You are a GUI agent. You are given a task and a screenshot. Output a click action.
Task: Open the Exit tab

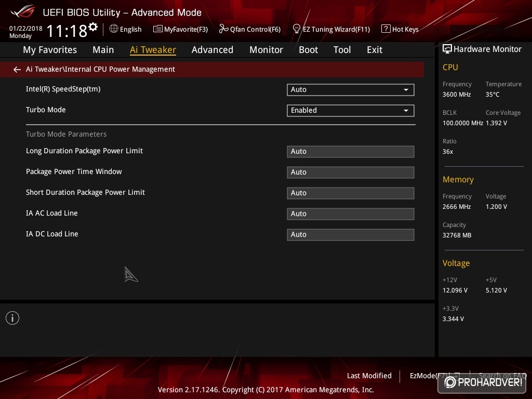375,50
